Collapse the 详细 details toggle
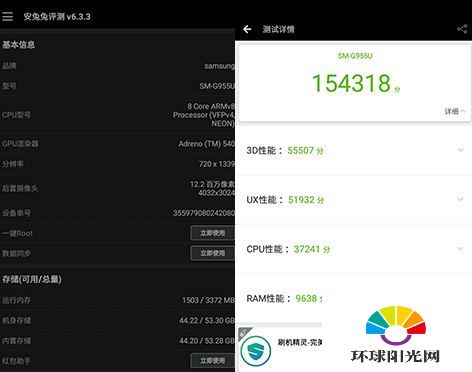472x372 pixels. click(x=455, y=111)
